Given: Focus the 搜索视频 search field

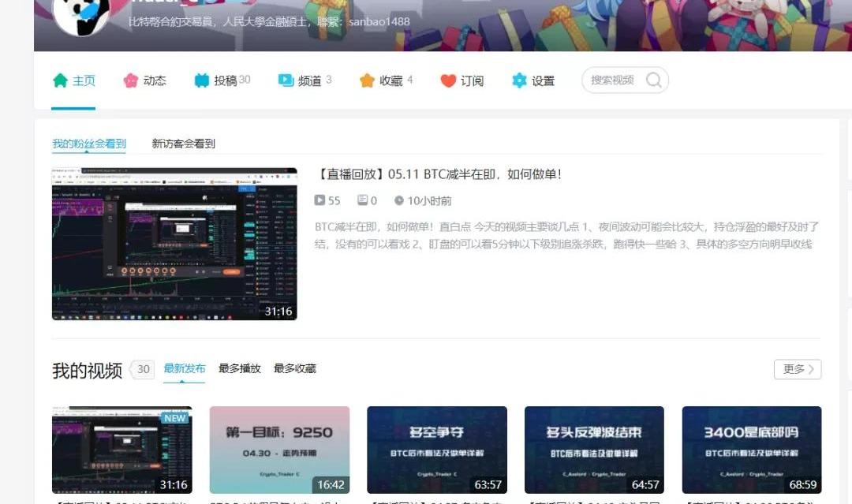Looking at the screenshot, I should pos(614,80).
